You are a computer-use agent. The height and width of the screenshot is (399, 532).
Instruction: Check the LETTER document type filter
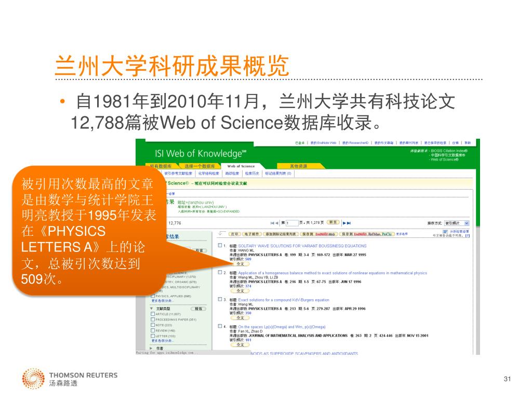coord(153,336)
